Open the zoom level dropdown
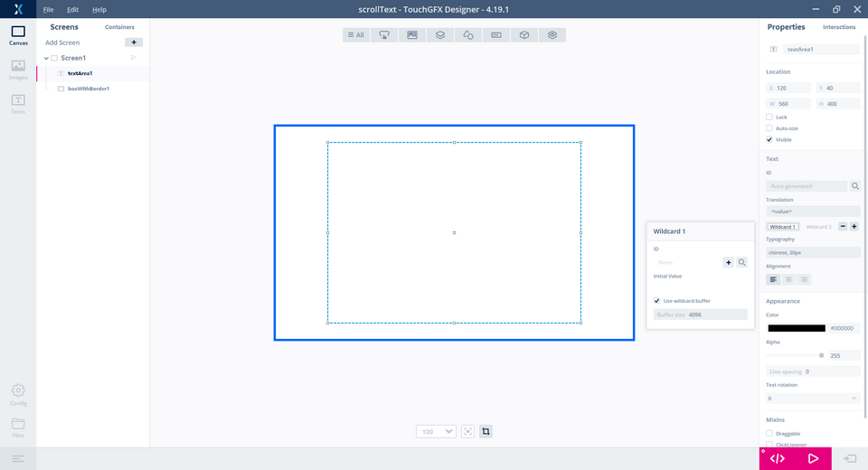 436,431
